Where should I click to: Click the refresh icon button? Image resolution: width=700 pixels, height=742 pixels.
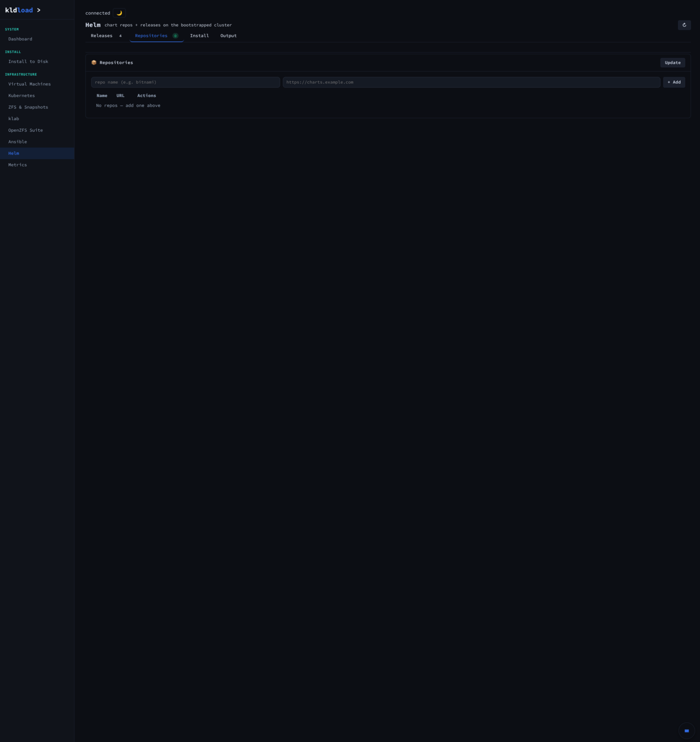click(684, 25)
